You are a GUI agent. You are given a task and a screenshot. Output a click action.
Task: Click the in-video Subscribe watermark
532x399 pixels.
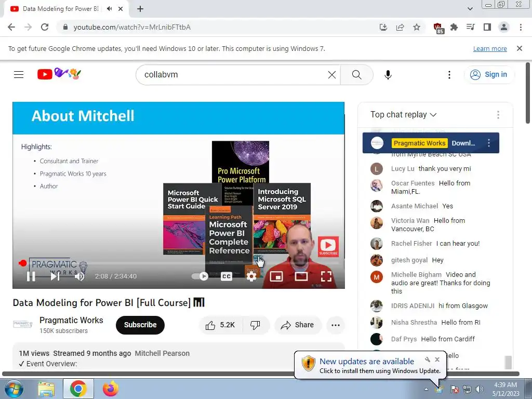(328, 247)
